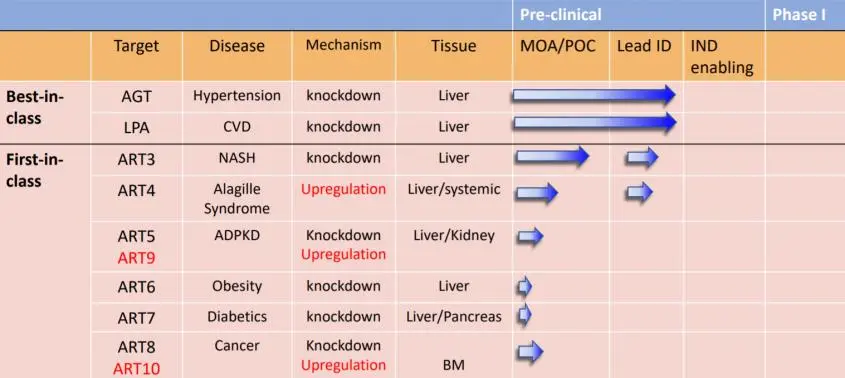The height and width of the screenshot is (378, 845).
Task: Click the LPA progress arrow
Action: [594, 123]
